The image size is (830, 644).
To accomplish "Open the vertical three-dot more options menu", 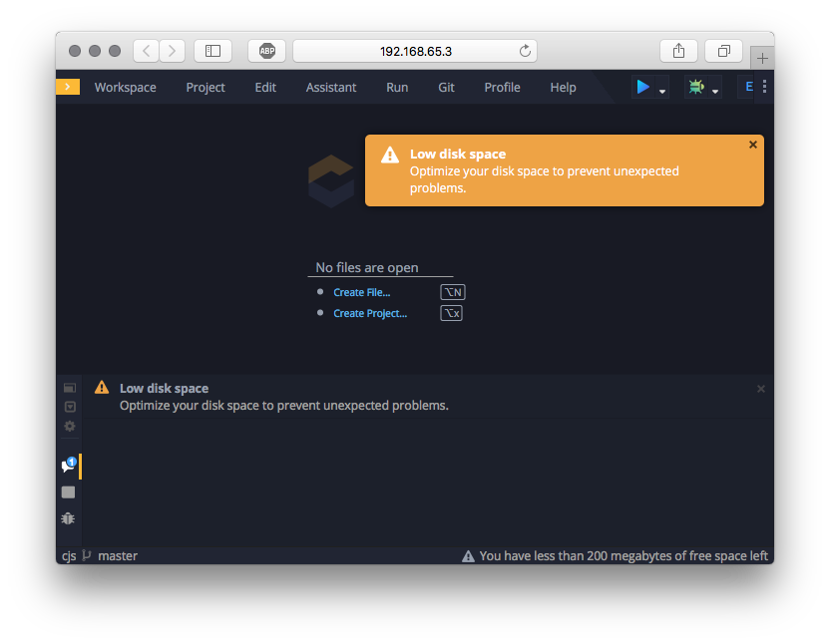I will (764, 87).
